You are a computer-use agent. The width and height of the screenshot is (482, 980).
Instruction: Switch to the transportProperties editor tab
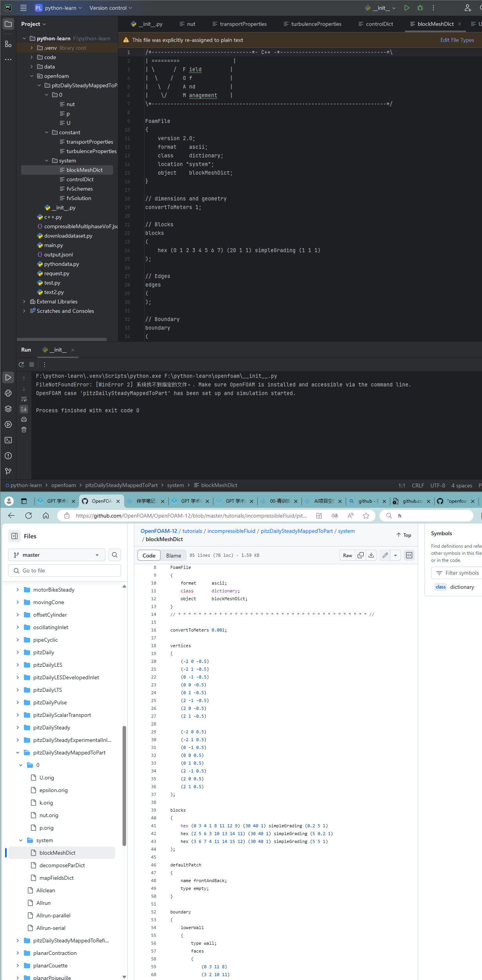tap(239, 24)
